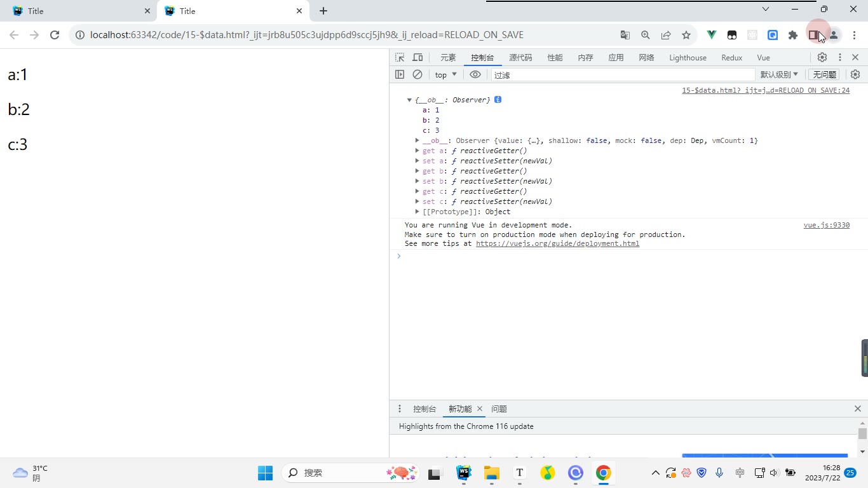The height and width of the screenshot is (488, 868).
Task: Open DevTools settings gear in the tab bar
Action: (x=822, y=57)
